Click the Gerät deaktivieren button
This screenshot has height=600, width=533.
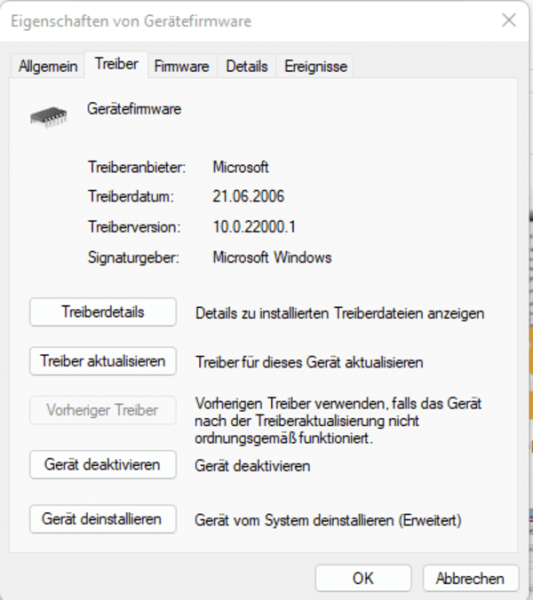(103, 465)
